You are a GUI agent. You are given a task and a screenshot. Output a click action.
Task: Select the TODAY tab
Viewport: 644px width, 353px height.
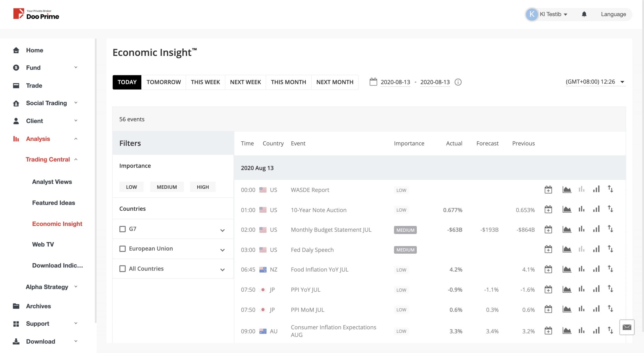click(x=127, y=82)
